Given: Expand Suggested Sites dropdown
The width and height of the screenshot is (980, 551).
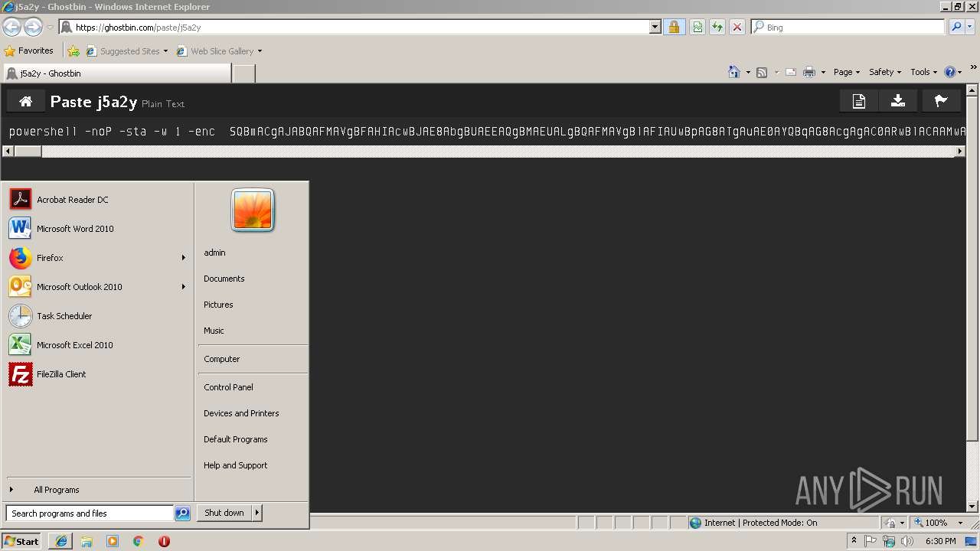Looking at the screenshot, I should click(x=165, y=51).
